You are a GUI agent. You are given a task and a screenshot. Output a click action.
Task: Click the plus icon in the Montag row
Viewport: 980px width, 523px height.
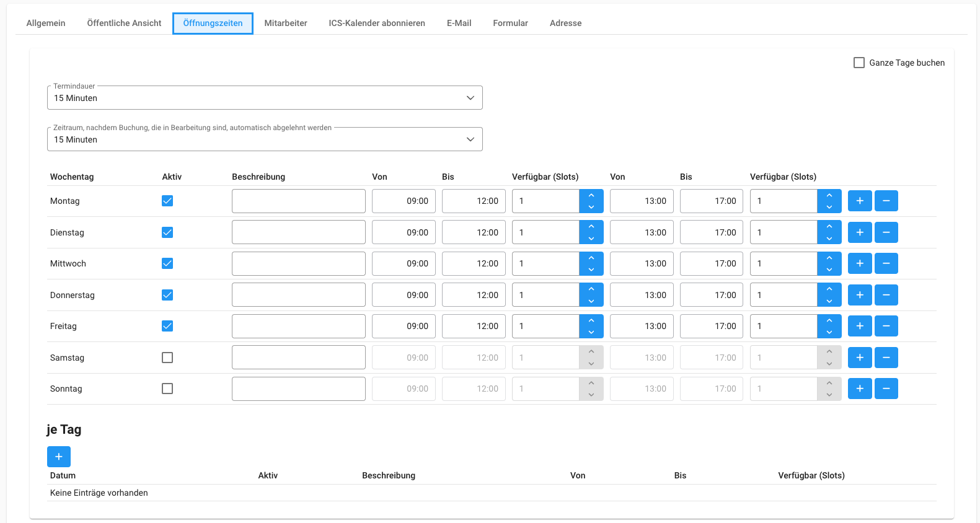point(859,201)
